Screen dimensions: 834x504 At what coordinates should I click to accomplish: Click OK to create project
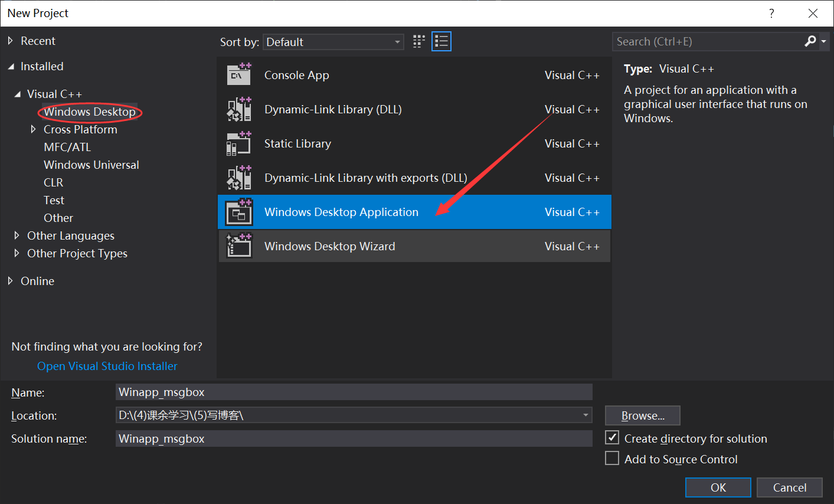click(x=718, y=487)
